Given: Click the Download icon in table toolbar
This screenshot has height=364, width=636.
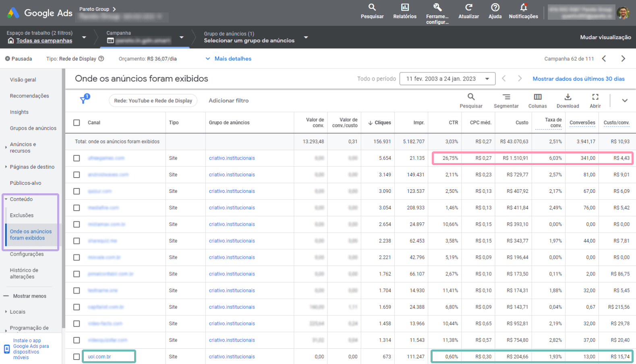Looking at the screenshot, I should tap(568, 97).
